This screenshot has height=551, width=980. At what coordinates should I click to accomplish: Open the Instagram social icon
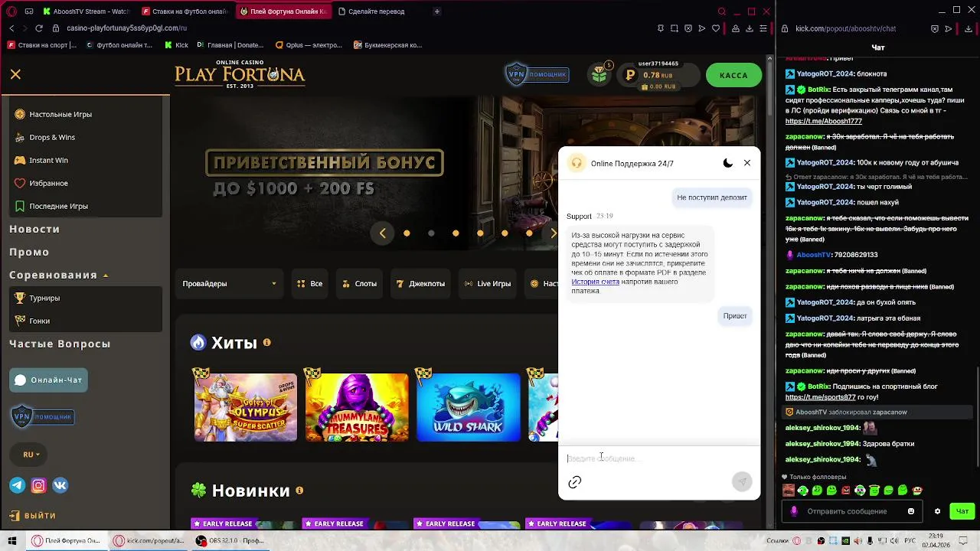point(38,485)
